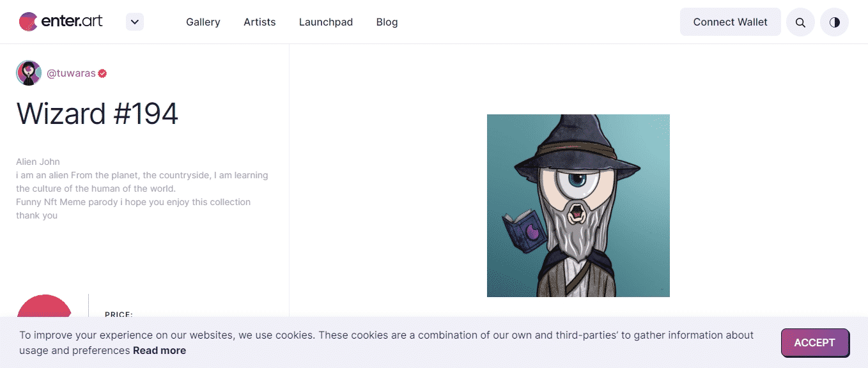Open the Gallery page

pyautogui.click(x=203, y=22)
